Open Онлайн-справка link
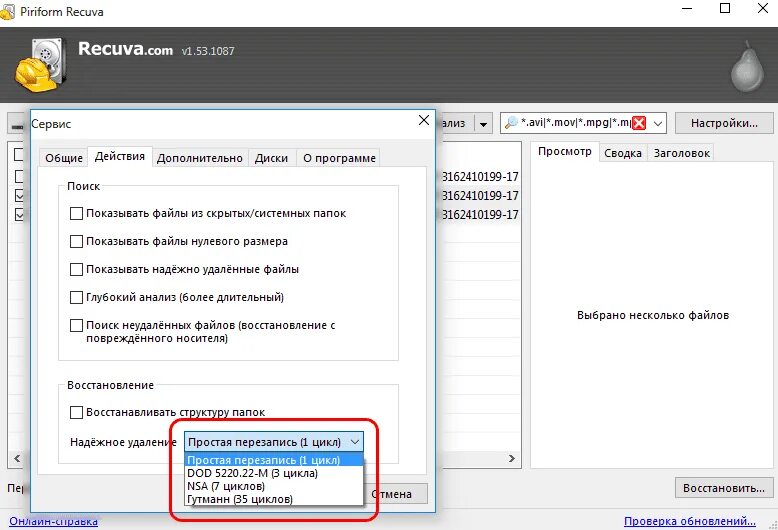Viewport: 778px width, 530px height. tap(54, 521)
